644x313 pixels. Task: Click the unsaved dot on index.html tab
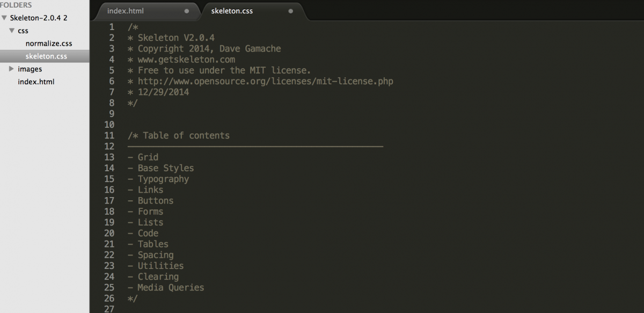tap(186, 11)
